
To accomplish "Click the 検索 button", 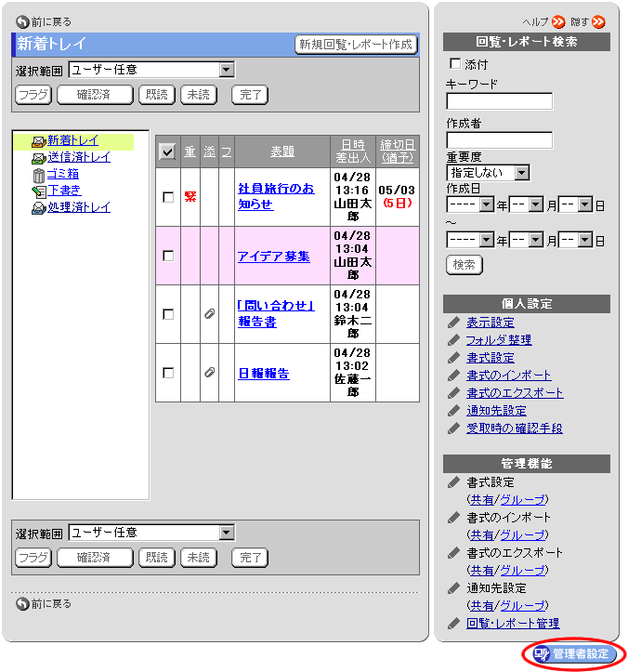I will 464,265.
